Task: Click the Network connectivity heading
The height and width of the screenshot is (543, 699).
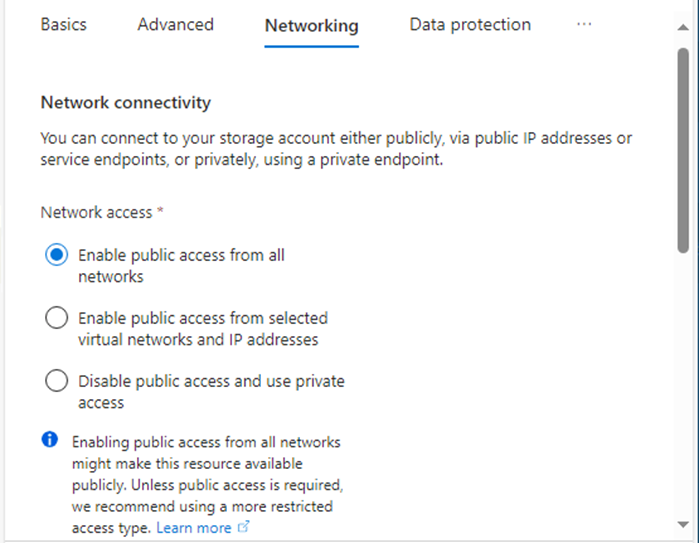Action: (126, 103)
